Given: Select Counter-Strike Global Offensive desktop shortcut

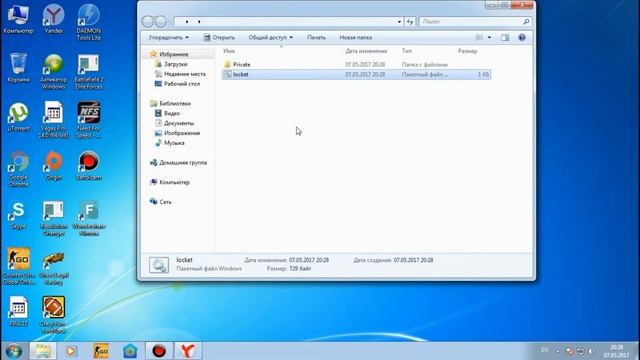Looking at the screenshot, I should (18, 266).
